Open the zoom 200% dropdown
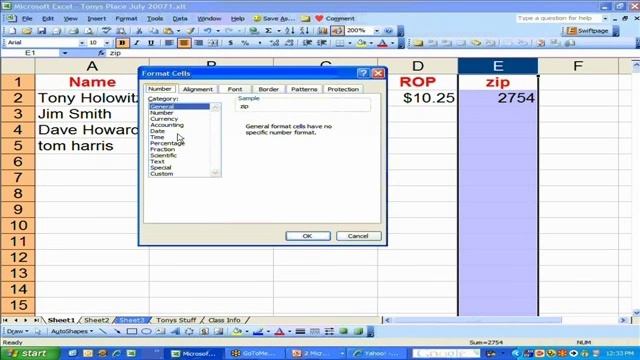This screenshot has width=640, height=360. [x=376, y=31]
